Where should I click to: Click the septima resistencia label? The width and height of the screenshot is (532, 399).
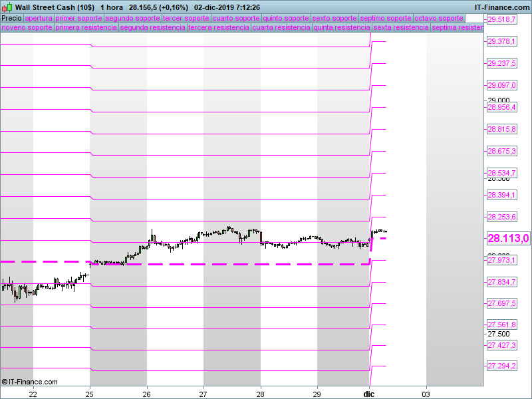457,27
